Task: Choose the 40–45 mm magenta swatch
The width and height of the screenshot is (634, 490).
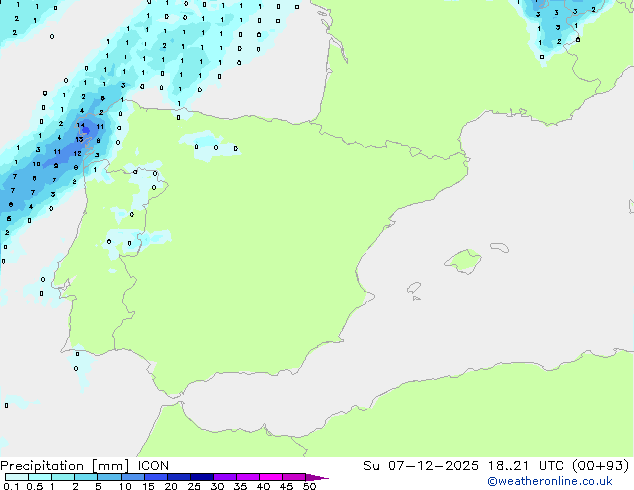Action: click(271, 477)
